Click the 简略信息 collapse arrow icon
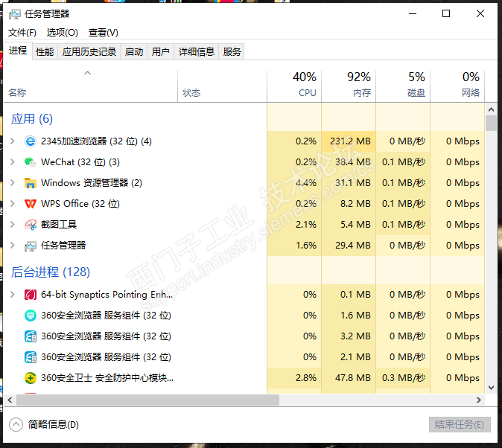 coord(16,425)
